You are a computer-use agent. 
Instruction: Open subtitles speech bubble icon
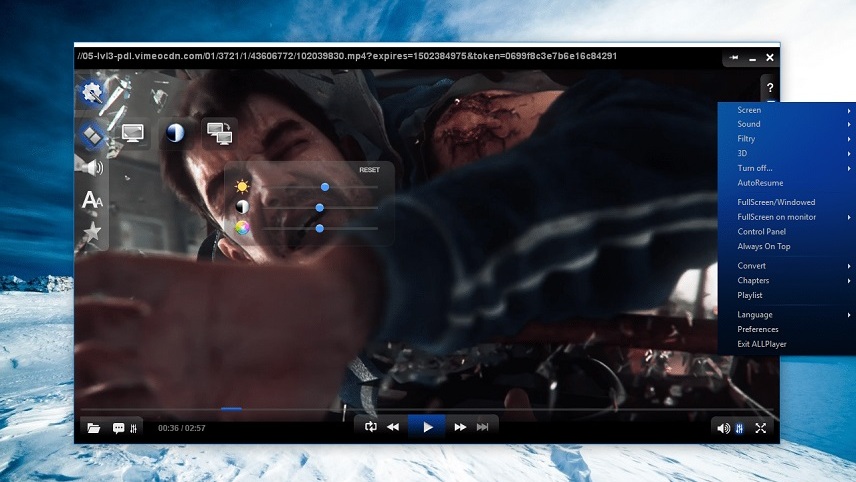[118, 428]
